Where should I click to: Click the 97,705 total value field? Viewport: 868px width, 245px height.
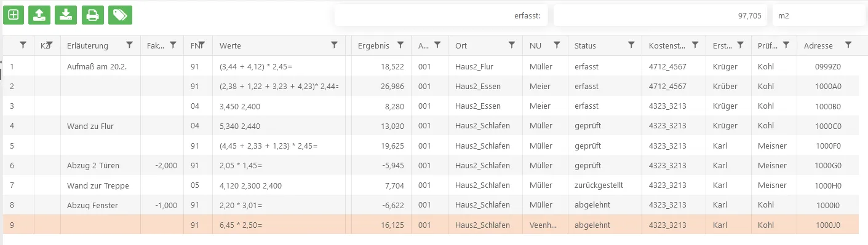pos(661,16)
